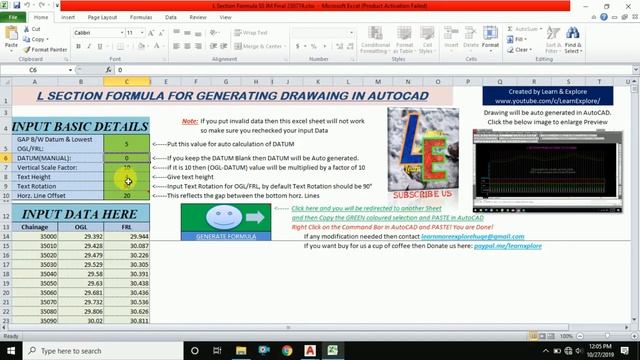Click the AutoCAD preview thumbnail image
The width and height of the screenshot is (640, 360).
point(547,171)
